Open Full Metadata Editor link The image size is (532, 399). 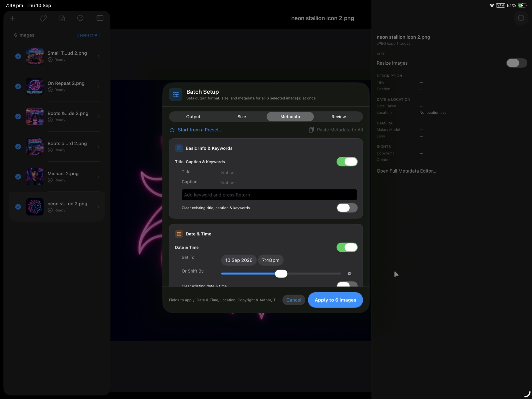tap(406, 171)
